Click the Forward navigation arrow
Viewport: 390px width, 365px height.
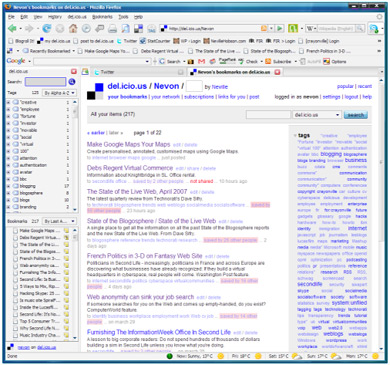29,29
